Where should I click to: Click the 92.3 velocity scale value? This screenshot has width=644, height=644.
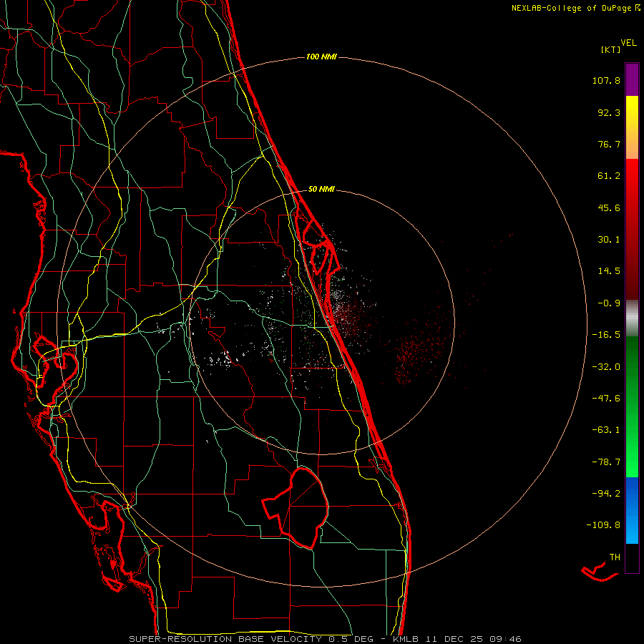609,112
